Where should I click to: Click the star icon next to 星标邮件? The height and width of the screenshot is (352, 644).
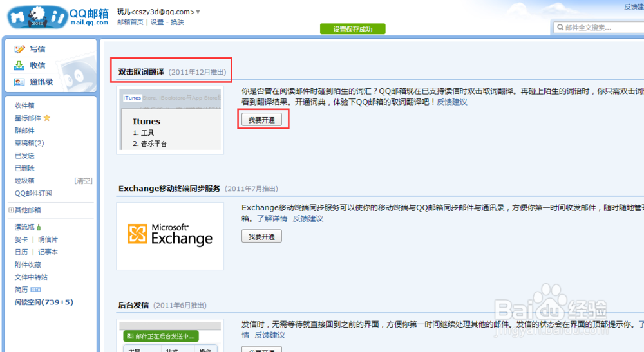pos(47,118)
